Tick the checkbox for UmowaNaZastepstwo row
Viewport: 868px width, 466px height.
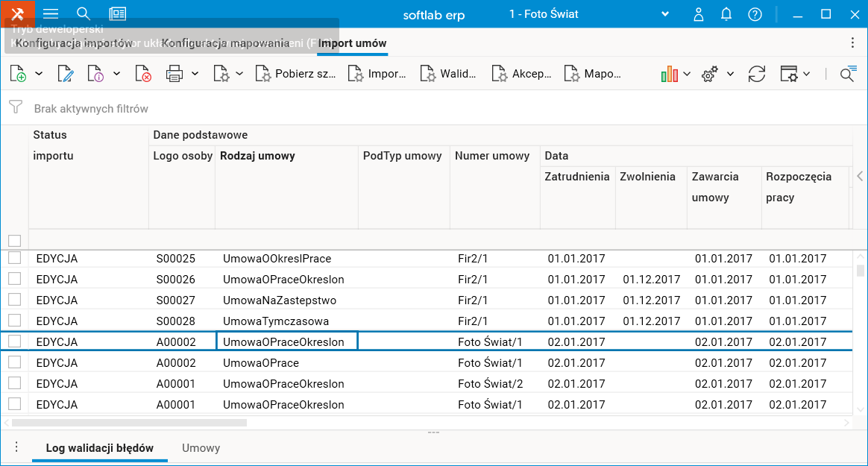(x=14, y=300)
